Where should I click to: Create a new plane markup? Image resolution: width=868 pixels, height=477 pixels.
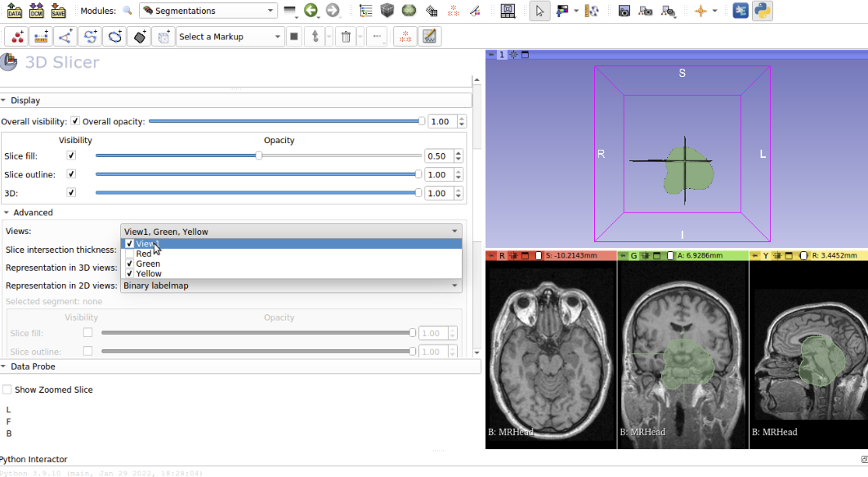tap(140, 37)
